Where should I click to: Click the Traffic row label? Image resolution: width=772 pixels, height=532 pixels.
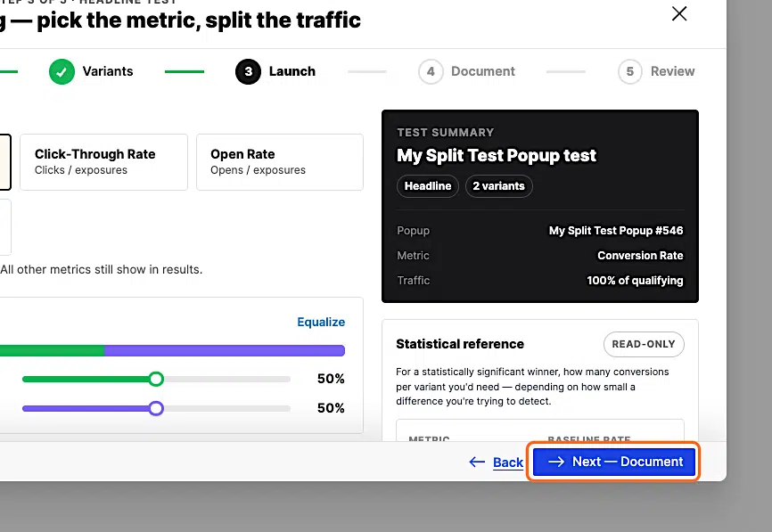pos(414,281)
